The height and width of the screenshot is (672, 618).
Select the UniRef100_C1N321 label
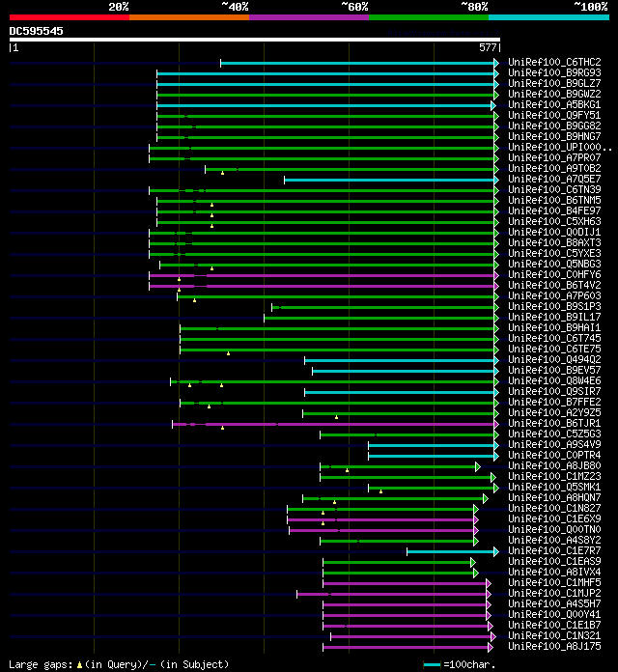(x=554, y=635)
